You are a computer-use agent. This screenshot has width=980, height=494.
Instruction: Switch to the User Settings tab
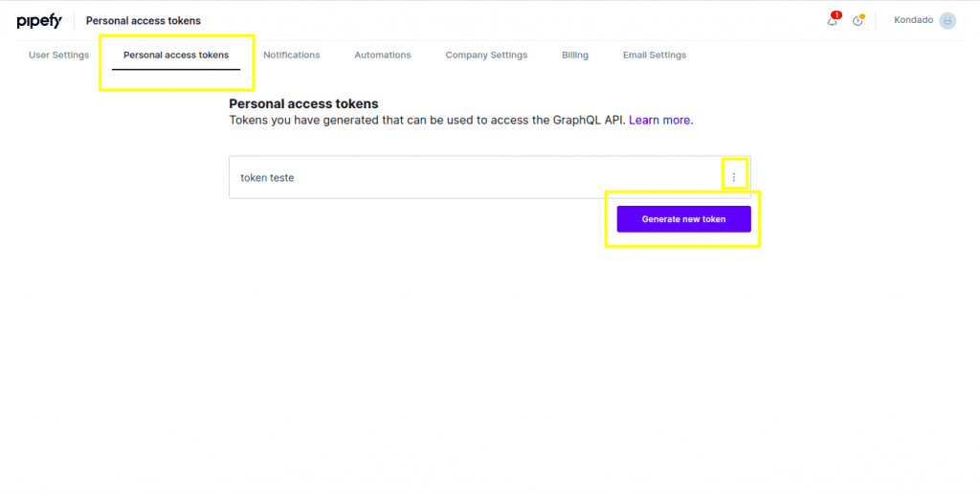(58, 56)
